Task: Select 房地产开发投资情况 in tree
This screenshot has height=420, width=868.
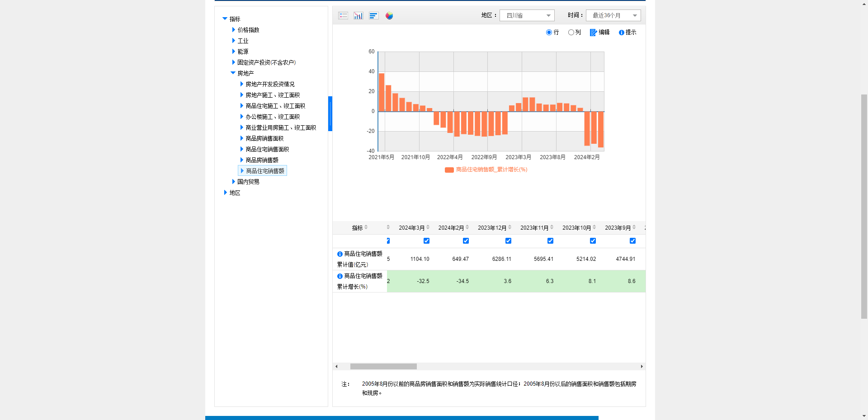Action: [x=270, y=84]
